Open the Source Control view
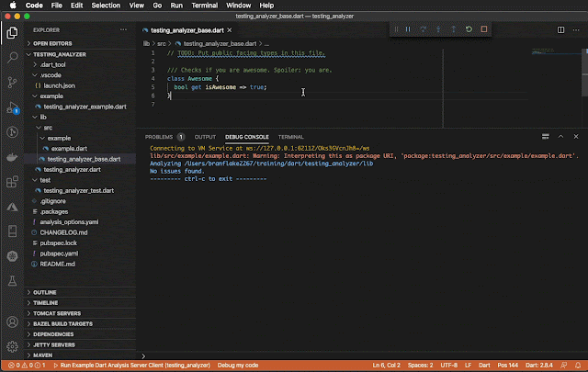The height and width of the screenshot is (372, 588). pos(13,81)
